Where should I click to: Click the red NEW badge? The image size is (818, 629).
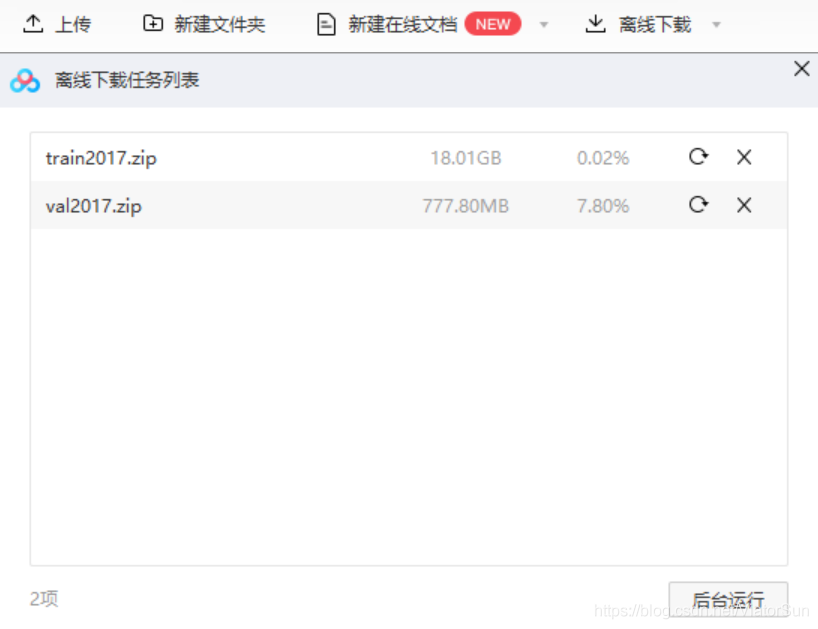coord(493,24)
